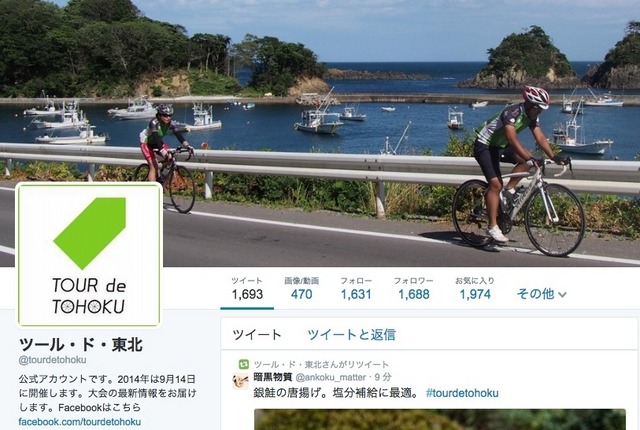View the フォロワー list of 1,688
The image size is (640, 430).
413,288
